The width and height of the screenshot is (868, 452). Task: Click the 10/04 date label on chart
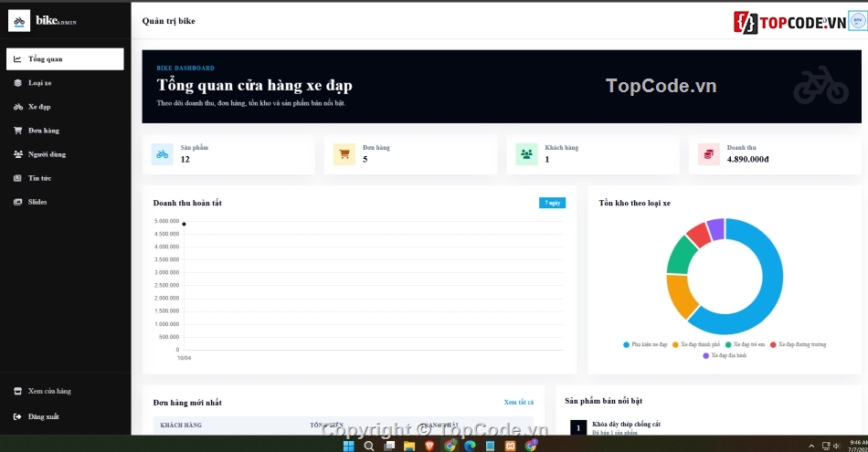(185, 358)
